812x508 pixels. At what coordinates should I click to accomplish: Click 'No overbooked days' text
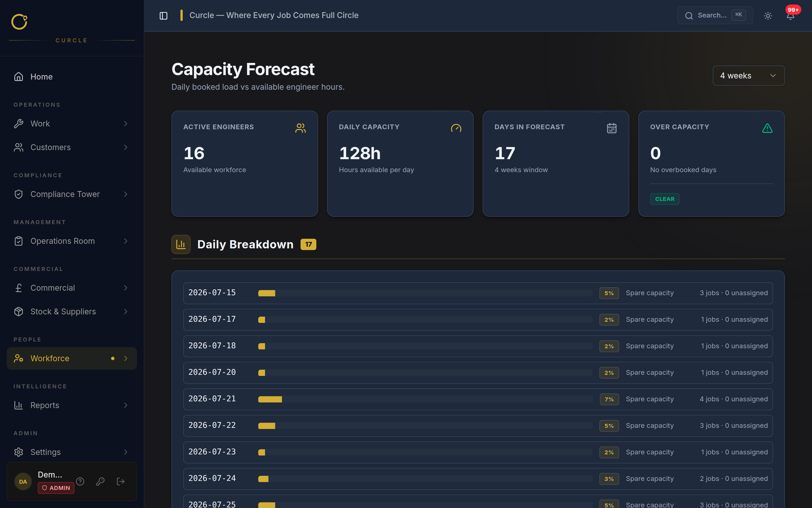[683, 170]
